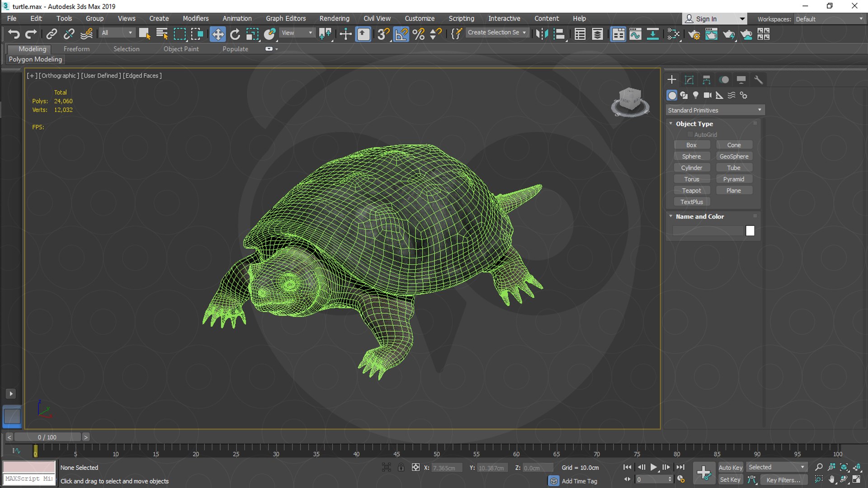This screenshot has height=488, width=868.
Task: Switch to Lights category icon
Action: click(x=696, y=95)
